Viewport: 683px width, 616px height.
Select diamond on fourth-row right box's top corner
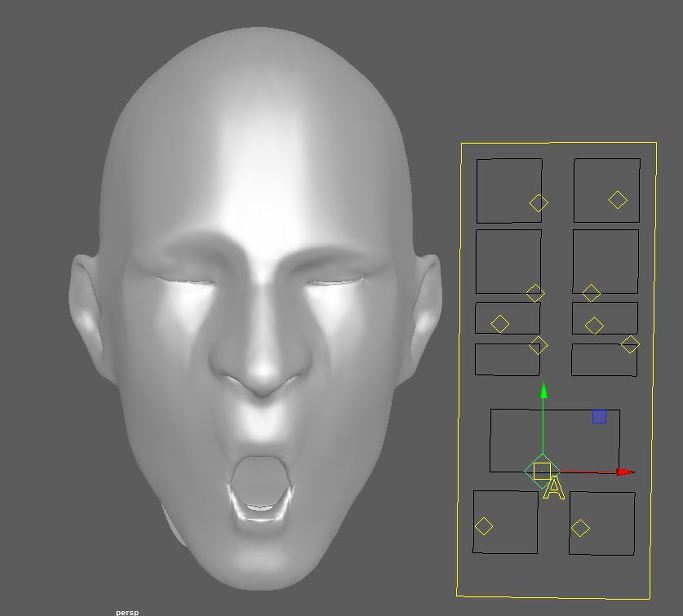(630, 344)
